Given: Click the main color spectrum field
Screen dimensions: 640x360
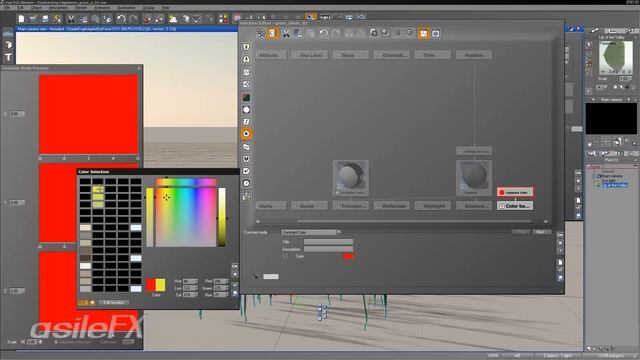Looking at the screenshot, I should (x=186, y=217).
